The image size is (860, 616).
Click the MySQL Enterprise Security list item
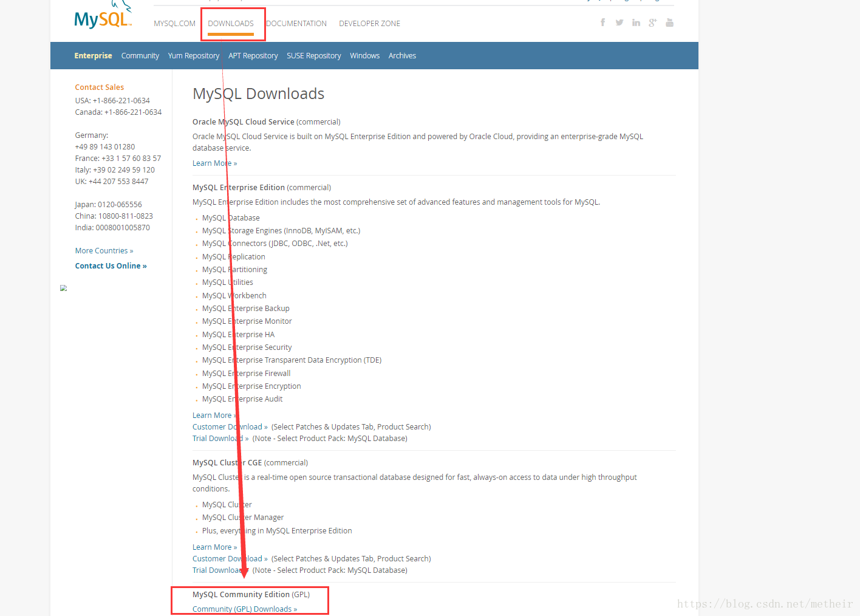point(247,347)
